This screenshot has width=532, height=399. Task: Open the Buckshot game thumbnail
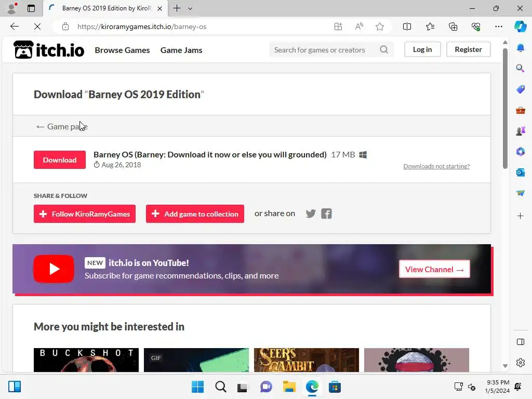pyautogui.click(x=86, y=360)
